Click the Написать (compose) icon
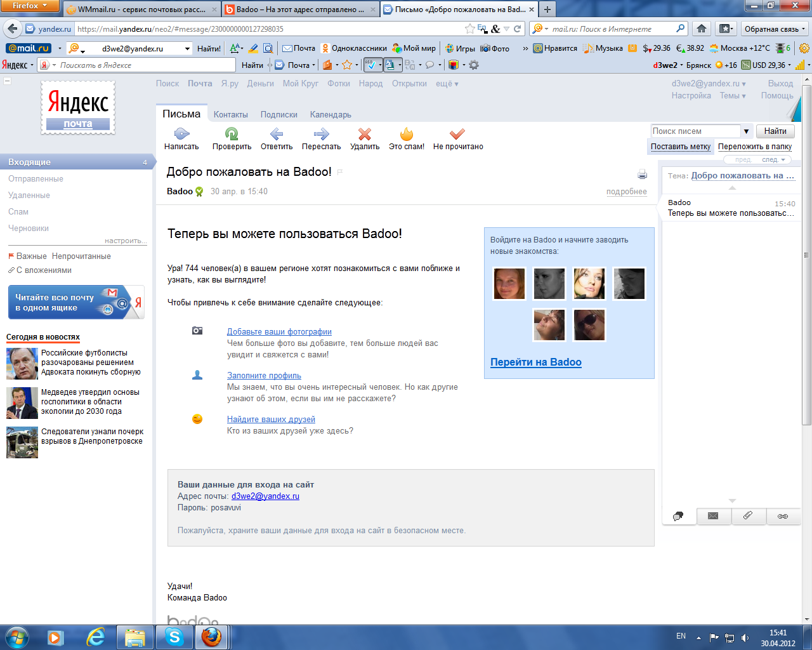Screen dimensions: 812x650 181,133
